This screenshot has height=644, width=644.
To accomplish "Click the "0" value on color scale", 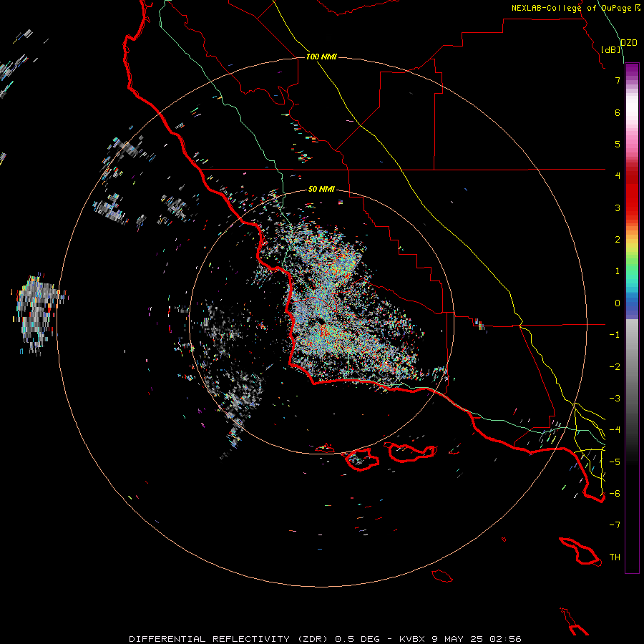I will [618, 303].
